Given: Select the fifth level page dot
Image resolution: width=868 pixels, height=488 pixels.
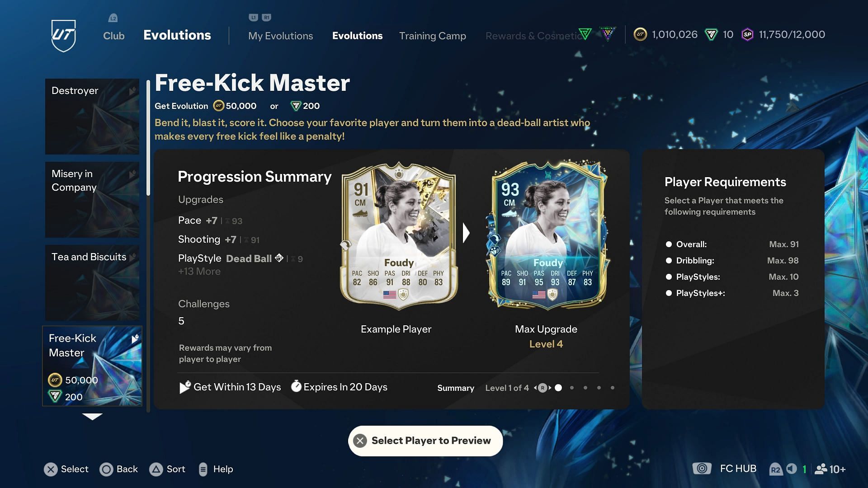Looking at the screenshot, I should pyautogui.click(x=613, y=388).
